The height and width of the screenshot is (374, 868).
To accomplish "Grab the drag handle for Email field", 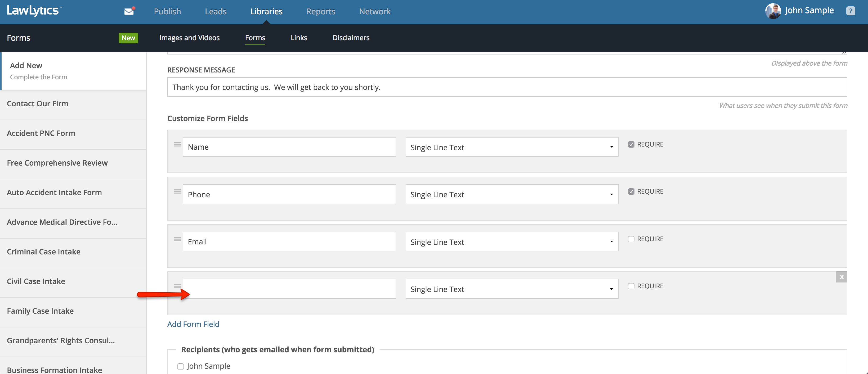I will (177, 239).
